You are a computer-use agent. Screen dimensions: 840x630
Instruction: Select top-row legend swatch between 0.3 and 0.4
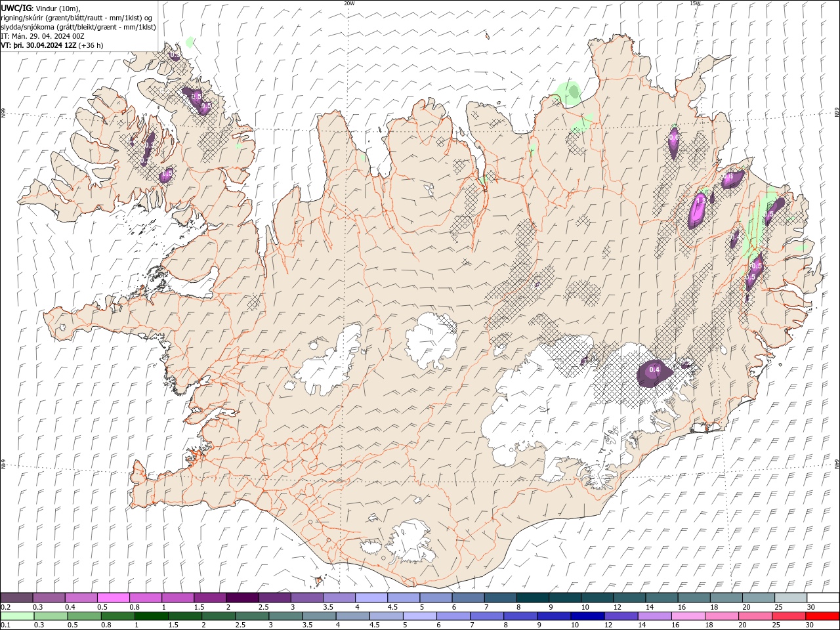pyautogui.click(x=49, y=598)
